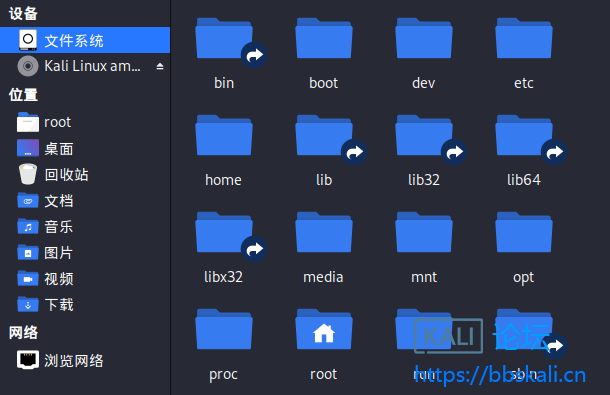Open the proc folder icon
The width and height of the screenshot is (610, 395).
click(224, 329)
